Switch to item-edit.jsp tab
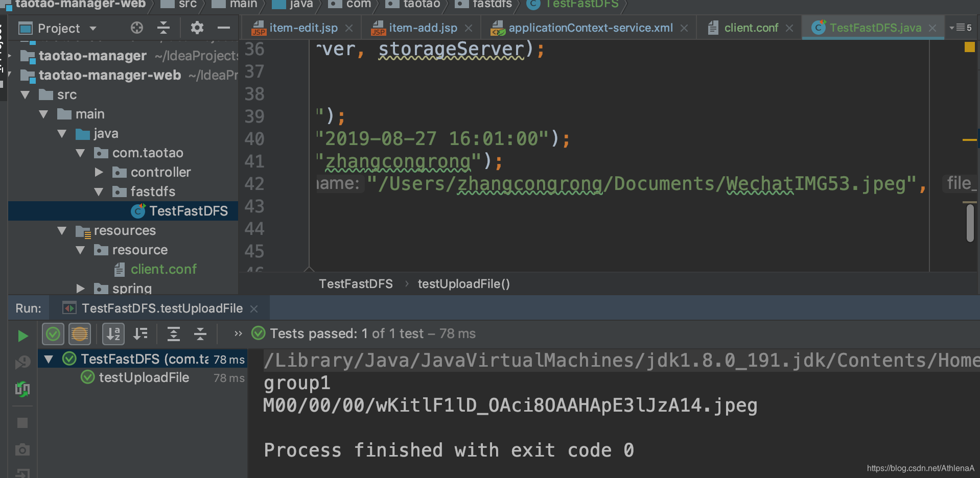The height and width of the screenshot is (478, 980). 304,28
